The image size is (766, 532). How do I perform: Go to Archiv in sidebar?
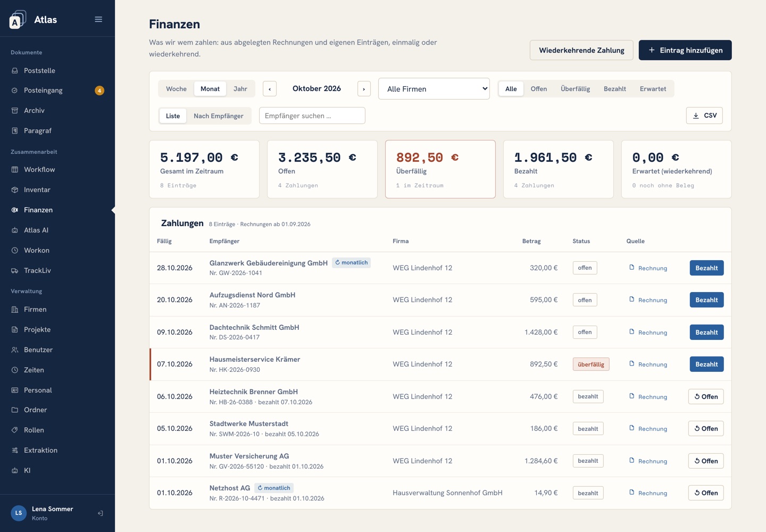click(57, 111)
